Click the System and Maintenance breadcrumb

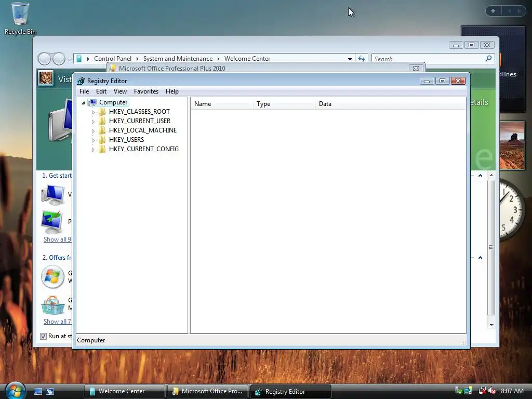(x=178, y=59)
